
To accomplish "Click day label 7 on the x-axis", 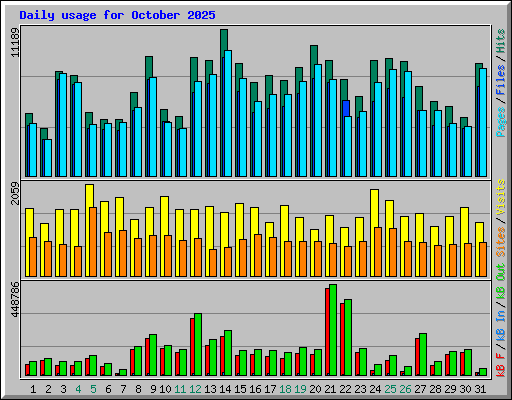I will (x=123, y=389).
